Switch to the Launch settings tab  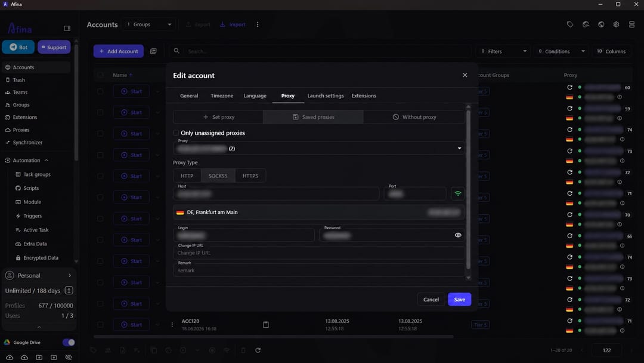click(326, 96)
